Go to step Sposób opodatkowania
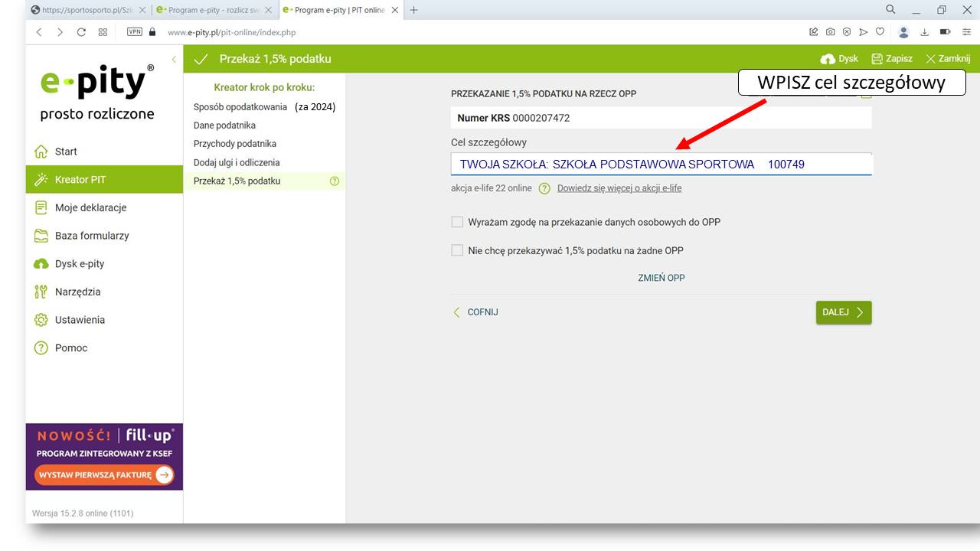Image resolution: width=980 pixels, height=551 pixels. (x=240, y=107)
